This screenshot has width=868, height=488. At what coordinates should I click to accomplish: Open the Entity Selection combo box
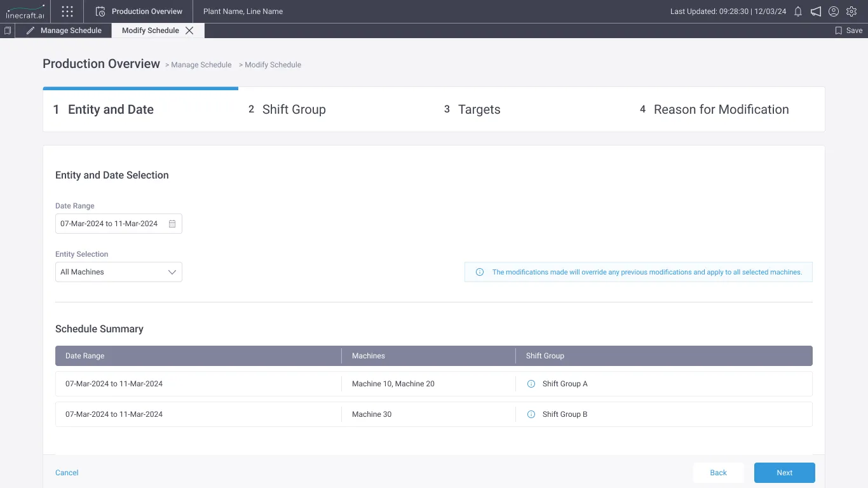pyautogui.click(x=119, y=272)
